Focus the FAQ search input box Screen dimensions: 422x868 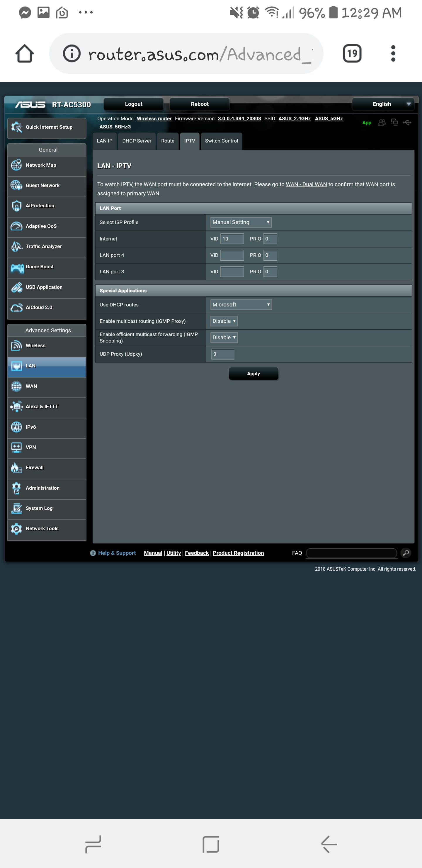pyautogui.click(x=352, y=553)
